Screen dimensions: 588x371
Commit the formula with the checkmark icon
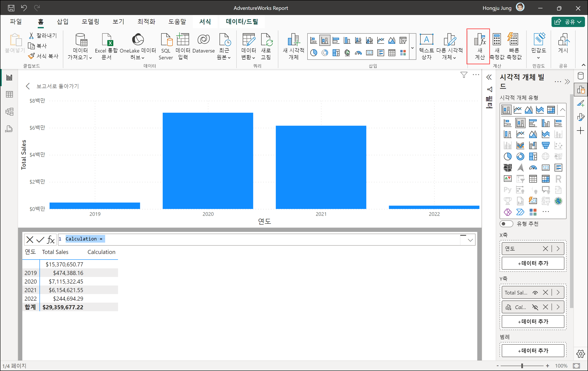point(40,240)
